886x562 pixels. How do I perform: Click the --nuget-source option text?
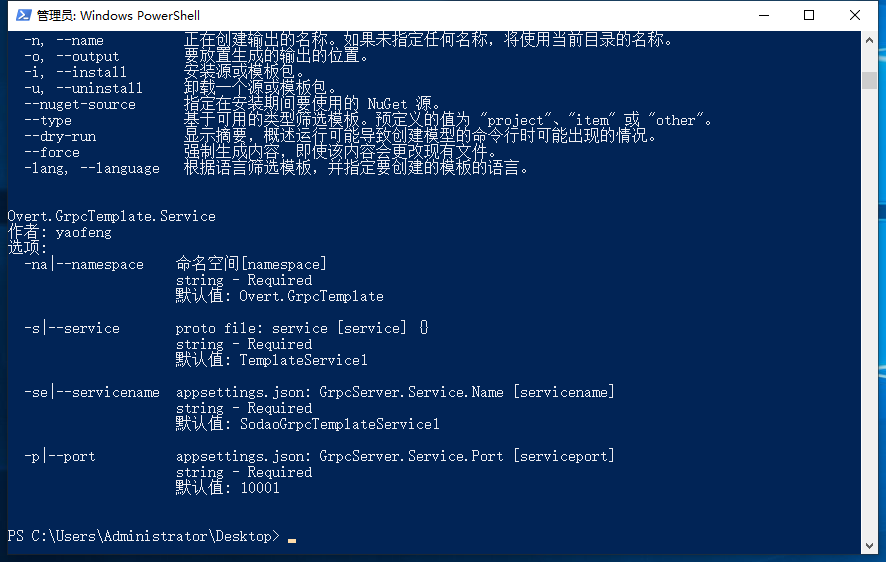80,104
